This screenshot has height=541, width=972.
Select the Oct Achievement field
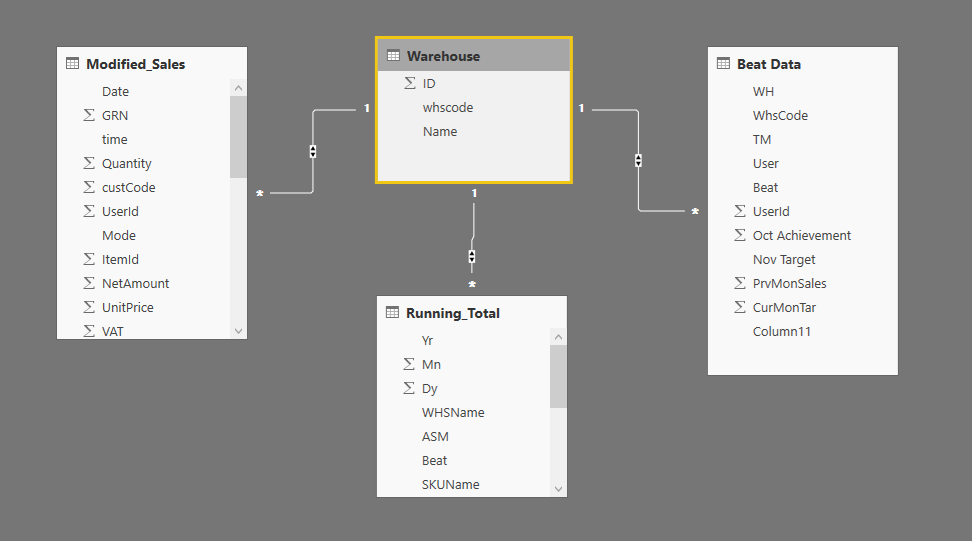click(x=803, y=235)
